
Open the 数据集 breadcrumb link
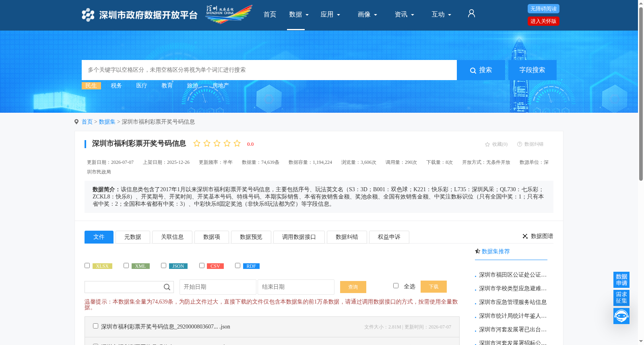click(107, 122)
